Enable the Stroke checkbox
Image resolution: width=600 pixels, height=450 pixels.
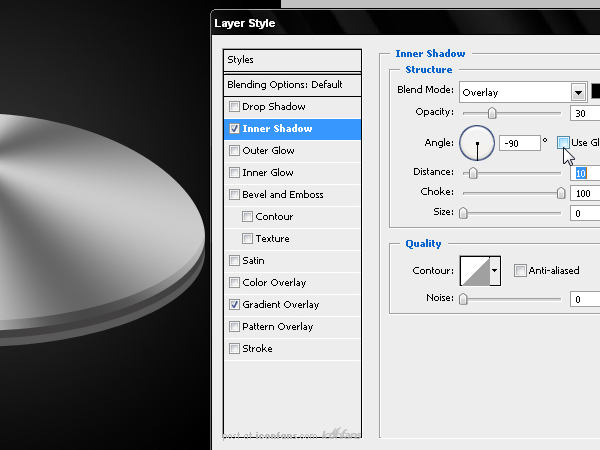pyautogui.click(x=234, y=349)
